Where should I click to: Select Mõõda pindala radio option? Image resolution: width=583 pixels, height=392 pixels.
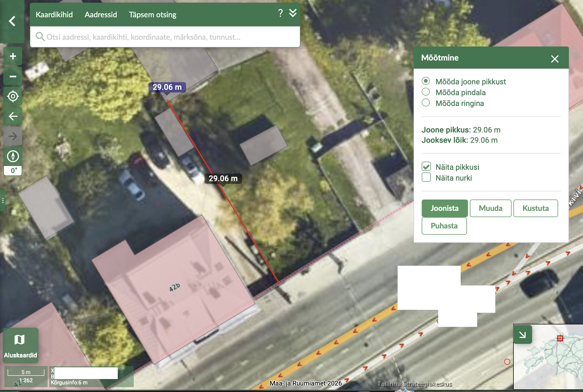[426, 92]
